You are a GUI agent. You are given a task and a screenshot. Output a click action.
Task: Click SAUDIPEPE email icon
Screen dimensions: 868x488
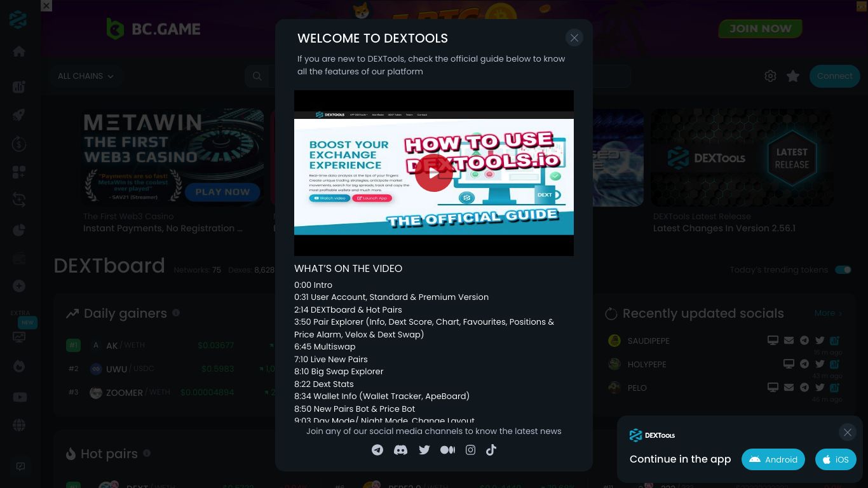[789, 341]
